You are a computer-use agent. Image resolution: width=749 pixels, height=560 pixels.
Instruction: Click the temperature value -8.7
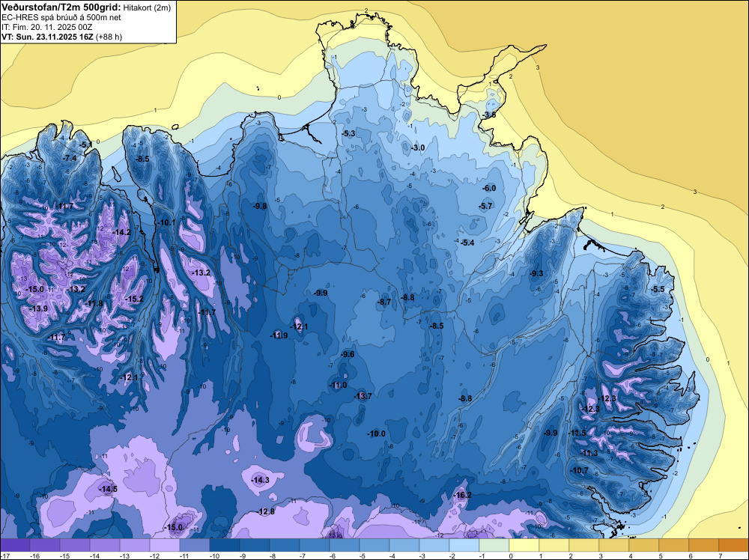[x=384, y=302]
